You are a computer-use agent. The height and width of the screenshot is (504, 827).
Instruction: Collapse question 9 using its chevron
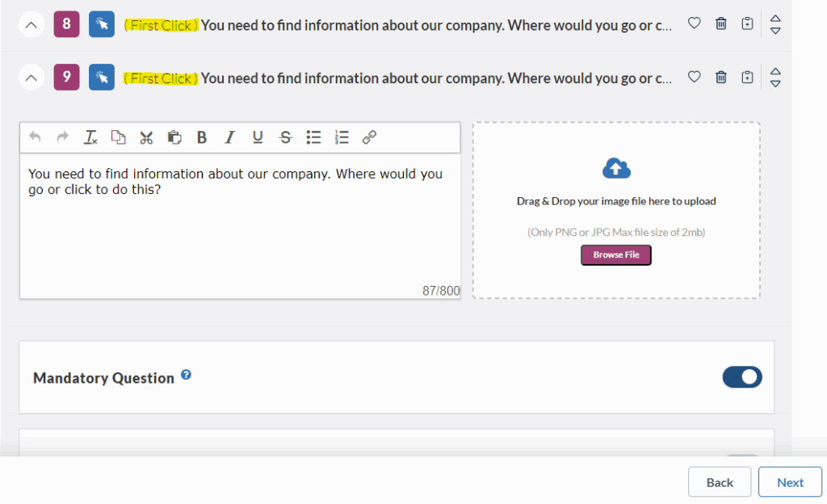pyautogui.click(x=31, y=77)
